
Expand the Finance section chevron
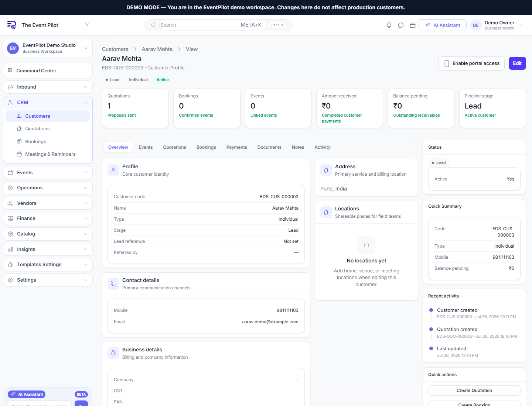[86, 219]
